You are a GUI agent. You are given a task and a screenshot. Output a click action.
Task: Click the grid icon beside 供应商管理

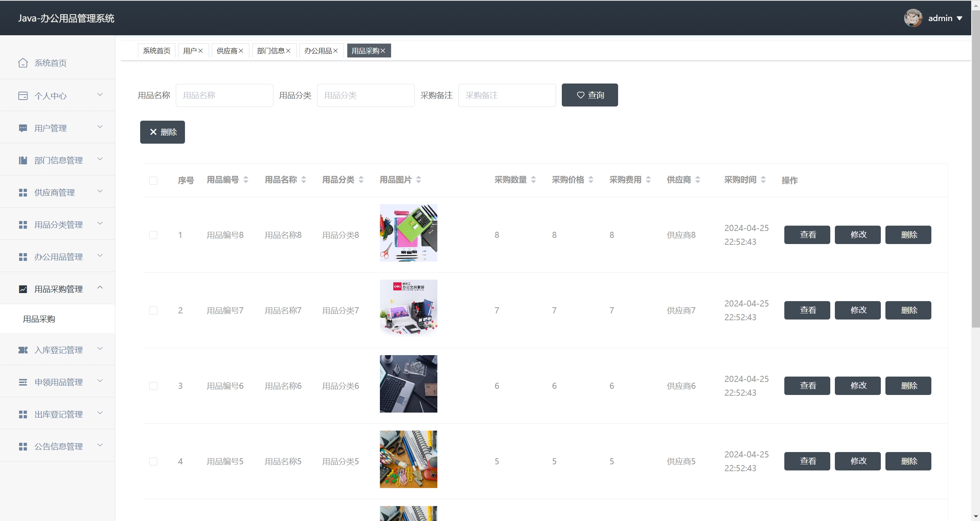point(23,192)
